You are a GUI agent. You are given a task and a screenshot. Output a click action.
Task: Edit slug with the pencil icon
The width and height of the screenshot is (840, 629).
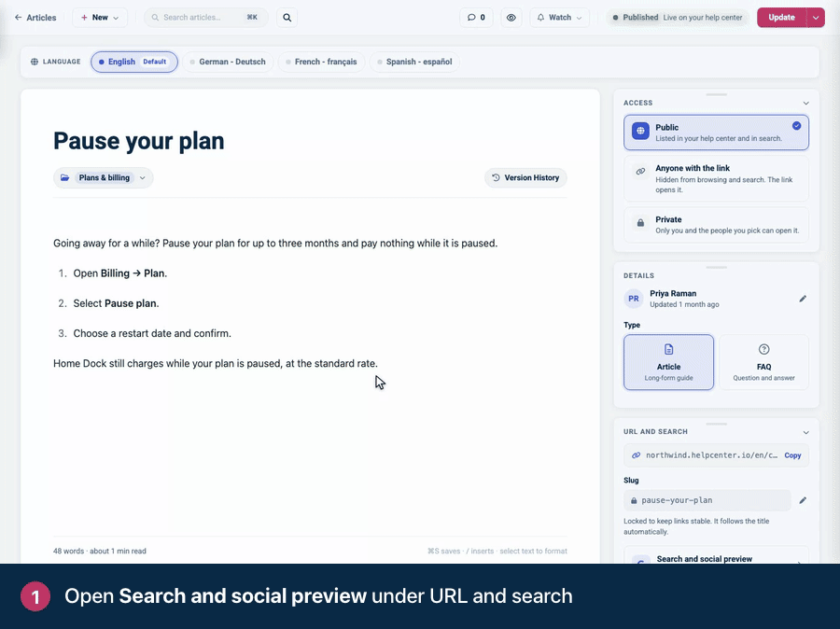[803, 500]
